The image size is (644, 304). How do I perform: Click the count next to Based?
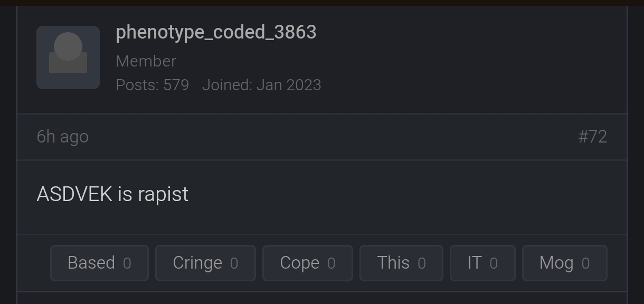coord(127,262)
